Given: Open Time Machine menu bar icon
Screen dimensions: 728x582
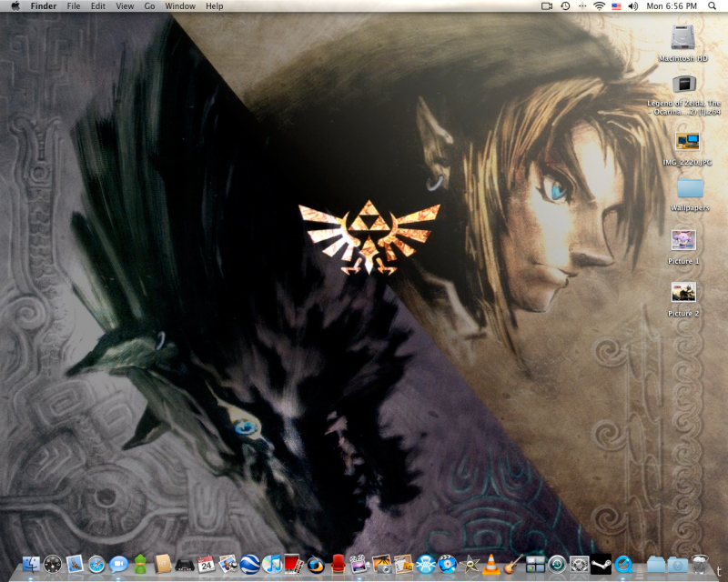Looking at the screenshot, I should [x=565, y=6].
